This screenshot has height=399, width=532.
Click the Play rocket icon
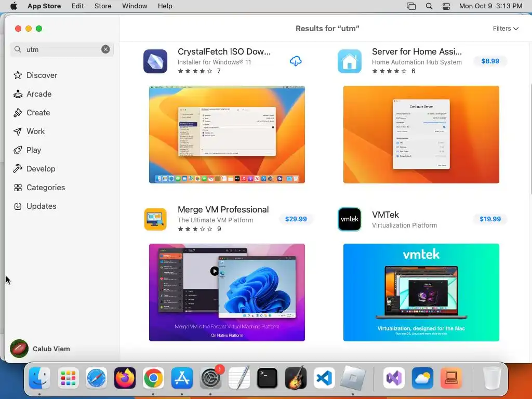pyautogui.click(x=18, y=150)
